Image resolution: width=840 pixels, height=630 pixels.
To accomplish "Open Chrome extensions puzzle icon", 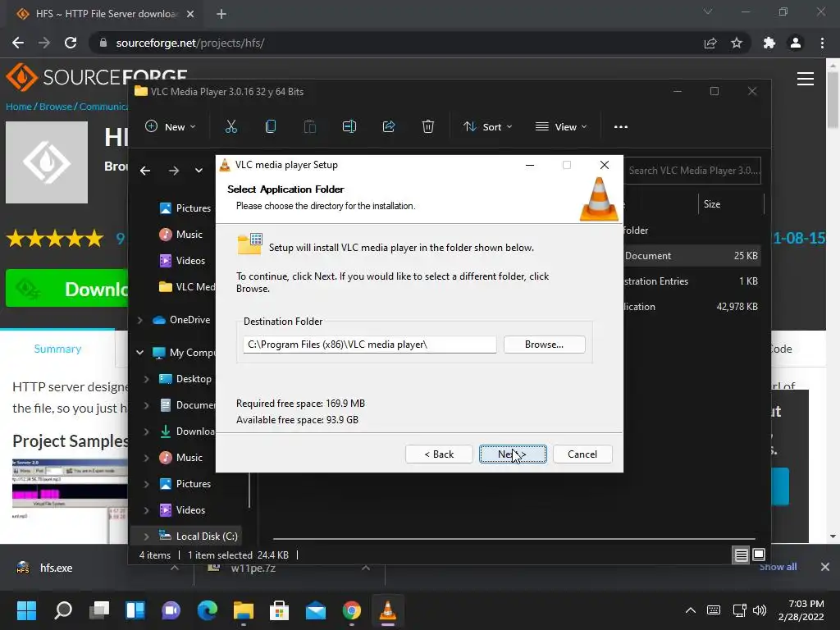I will coord(769,43).
